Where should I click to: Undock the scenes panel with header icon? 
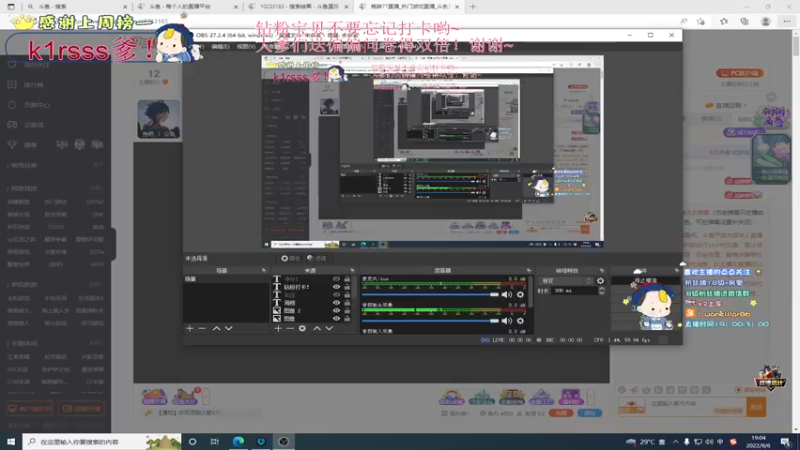264,270
